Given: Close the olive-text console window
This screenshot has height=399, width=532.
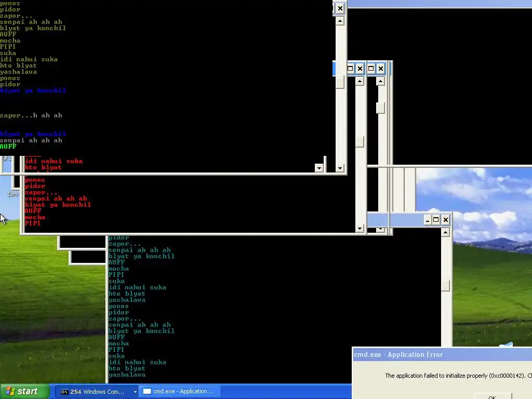Looking at the screenshot, I should (340, 8).
